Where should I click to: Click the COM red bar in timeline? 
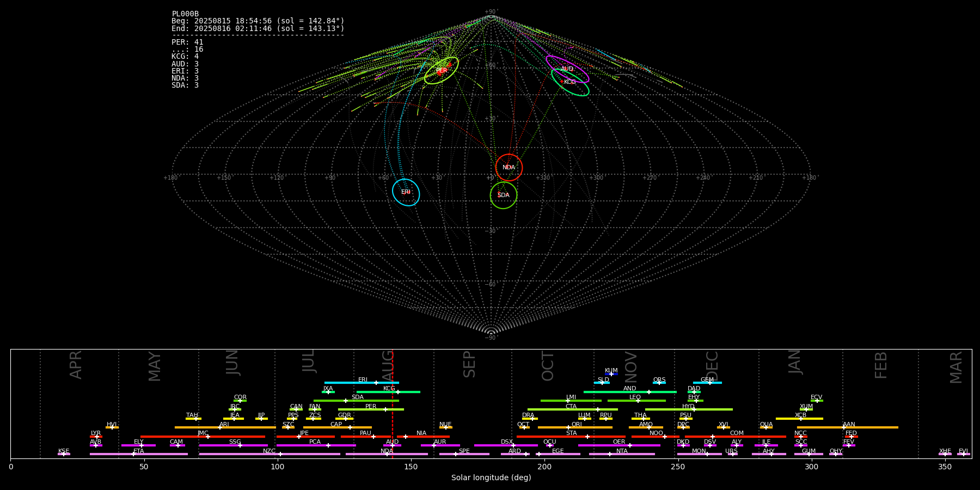point(736,437)
